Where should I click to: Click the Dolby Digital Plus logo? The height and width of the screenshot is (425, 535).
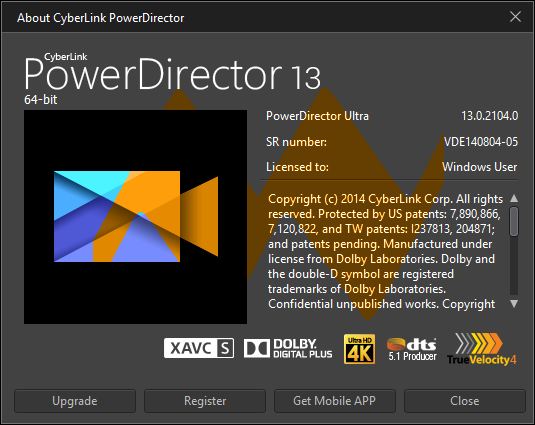point(288,349)
